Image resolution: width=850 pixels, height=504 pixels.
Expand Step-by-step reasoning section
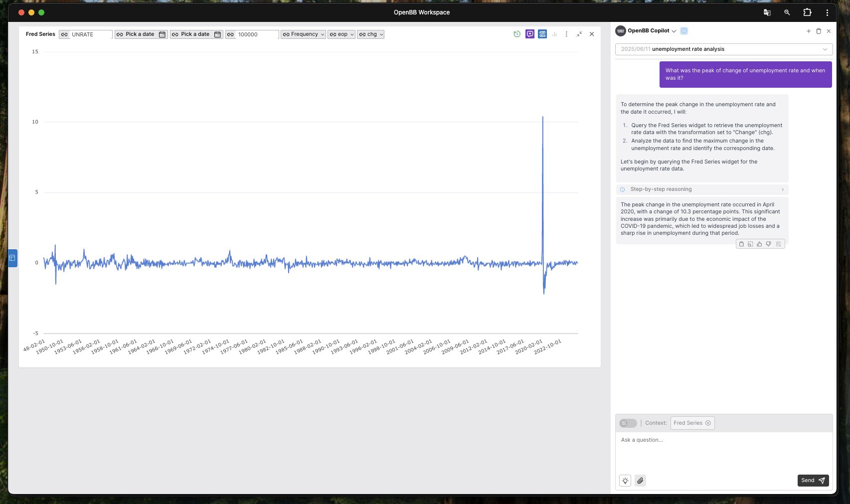pyautogui.click(x=702, y=189)
